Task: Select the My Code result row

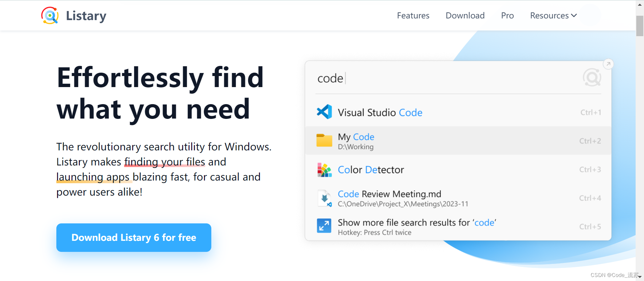Action: tap(458, 141)
